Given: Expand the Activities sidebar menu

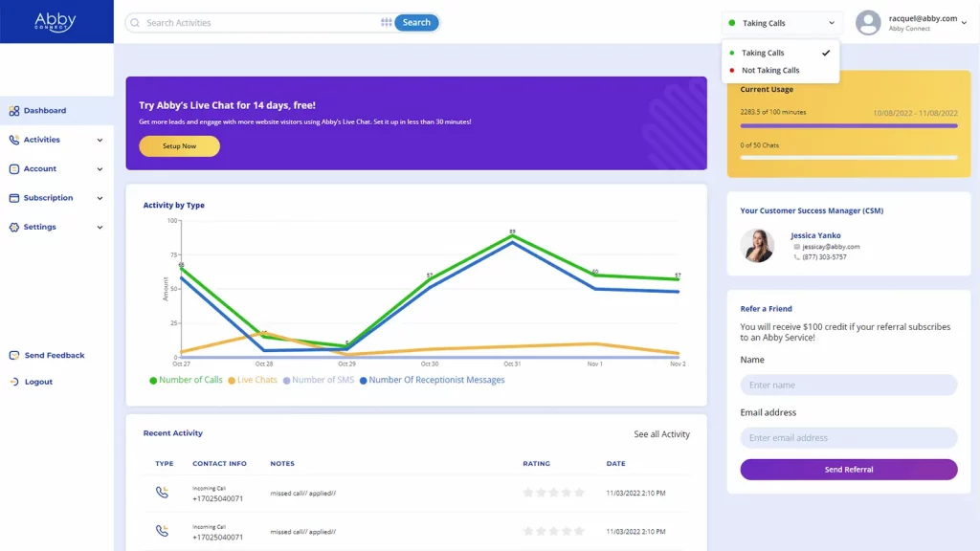Looking at the screenshot, I should coord(56,140).
